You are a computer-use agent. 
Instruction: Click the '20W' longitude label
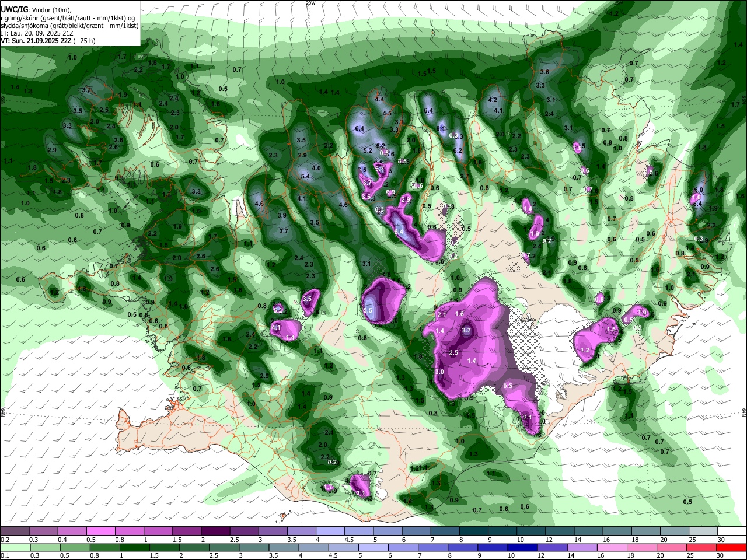pos(310,3)
